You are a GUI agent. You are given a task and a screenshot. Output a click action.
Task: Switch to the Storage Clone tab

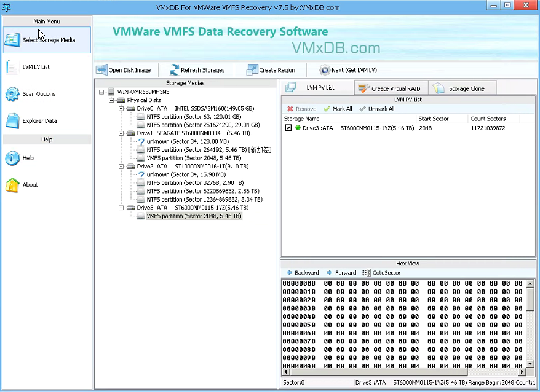[x=462, y=88]
